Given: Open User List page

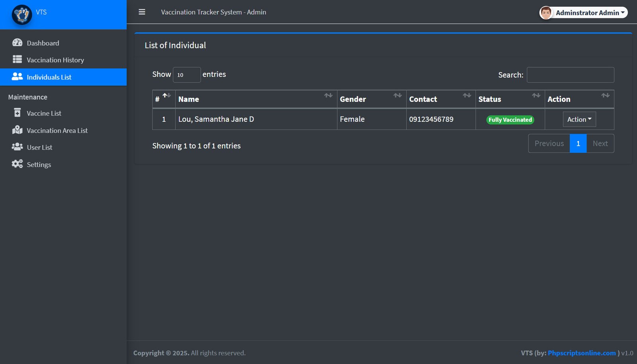Looking at the screenshot, I should pyautogui.click(x=63, y=148).
